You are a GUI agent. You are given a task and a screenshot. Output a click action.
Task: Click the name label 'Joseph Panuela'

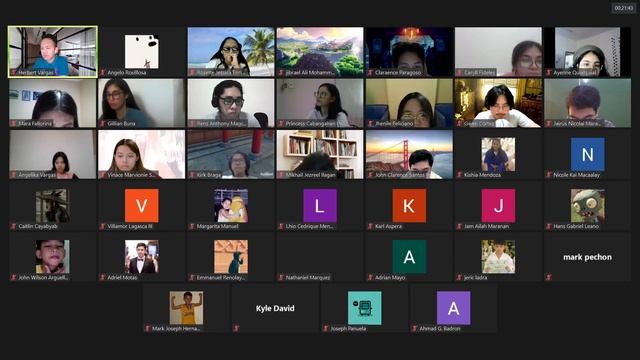click(x=348, y=329)
